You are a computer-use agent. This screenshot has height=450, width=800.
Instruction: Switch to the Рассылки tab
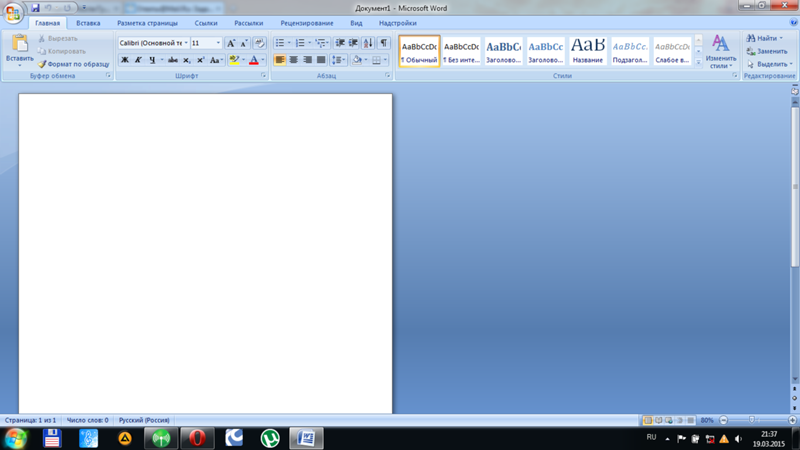[x=248, y=23]
